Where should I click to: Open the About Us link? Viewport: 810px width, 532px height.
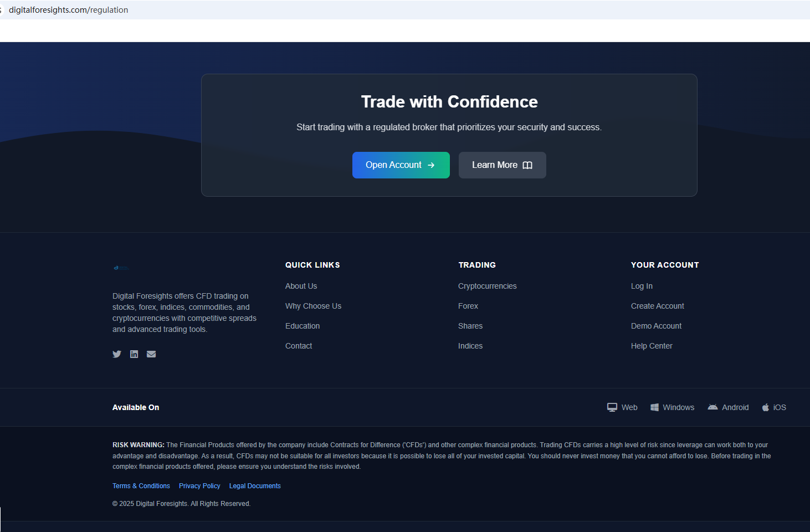click(301, 286)
